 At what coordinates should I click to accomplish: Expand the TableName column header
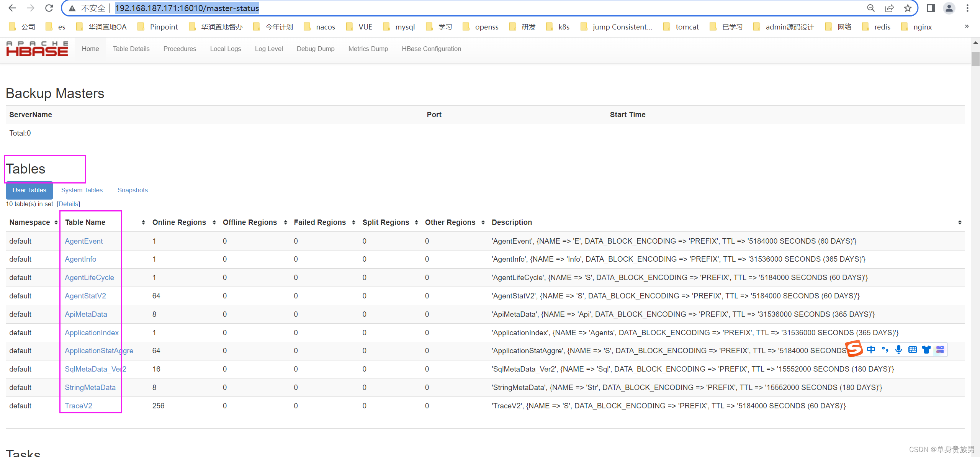(140, 222)
